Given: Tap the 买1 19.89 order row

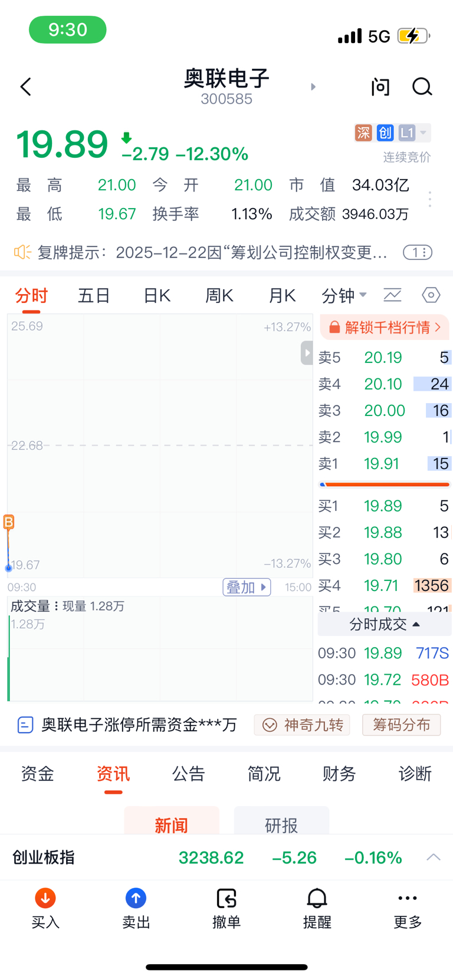Looking at the screenshot, I should pyautogui.click(x=385, y=506).
